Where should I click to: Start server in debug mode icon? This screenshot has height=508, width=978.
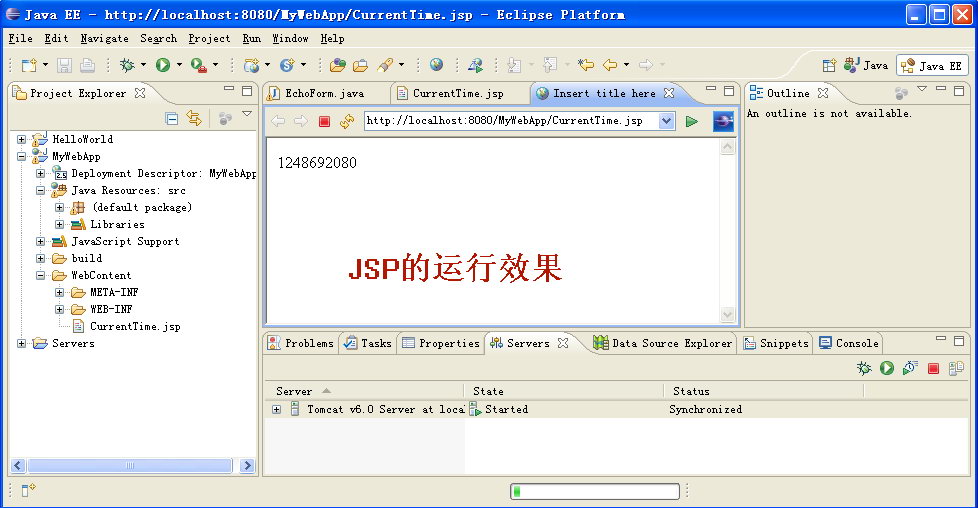tap(864, 368)
